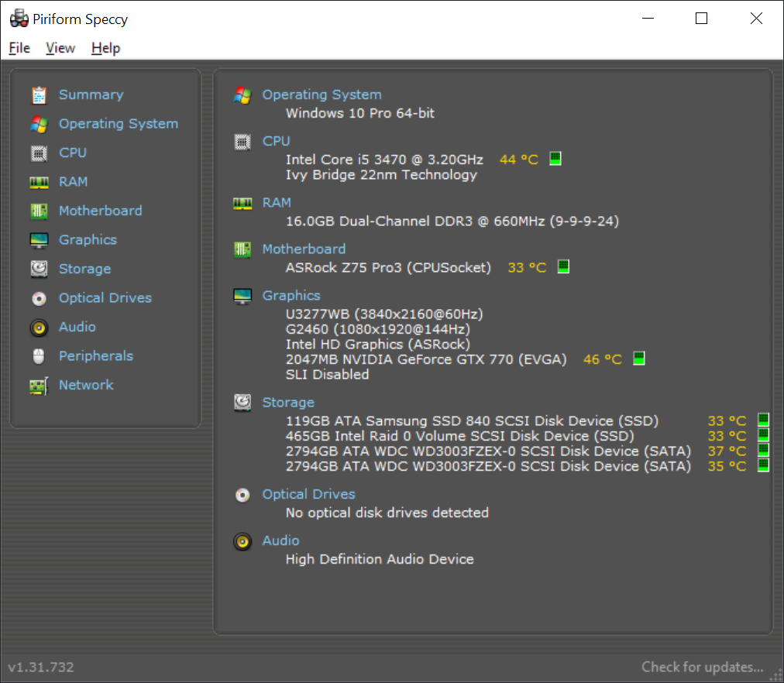
Task: Select Summary in the sidebar
Action: tap(91, 95)
